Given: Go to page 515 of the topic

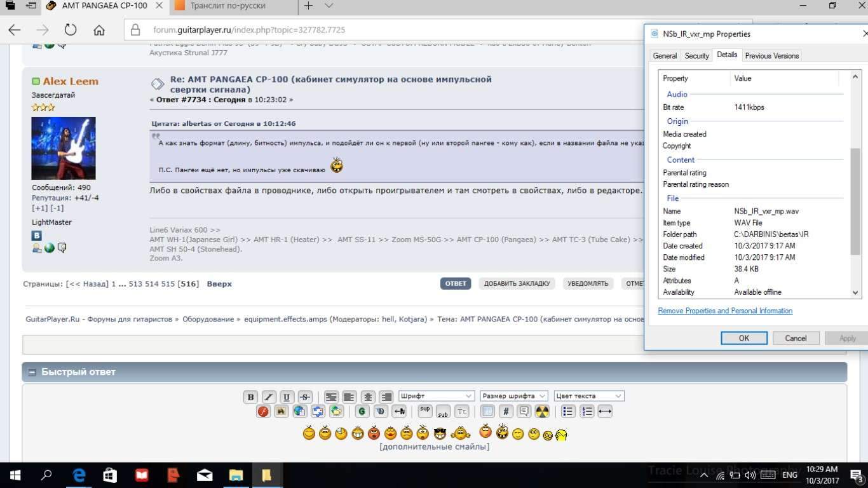Looking at the screenshot, I should pos(168,284).
